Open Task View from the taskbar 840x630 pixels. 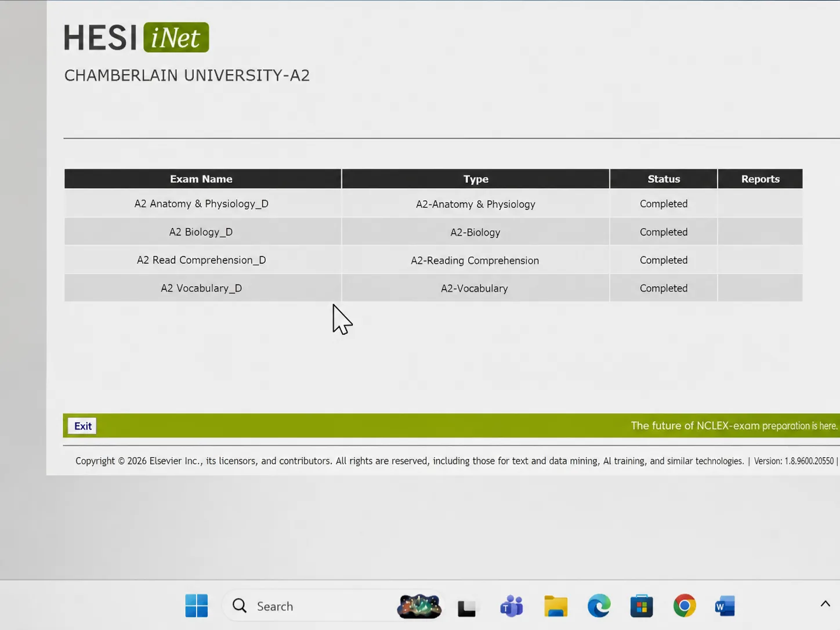point(466,607)
